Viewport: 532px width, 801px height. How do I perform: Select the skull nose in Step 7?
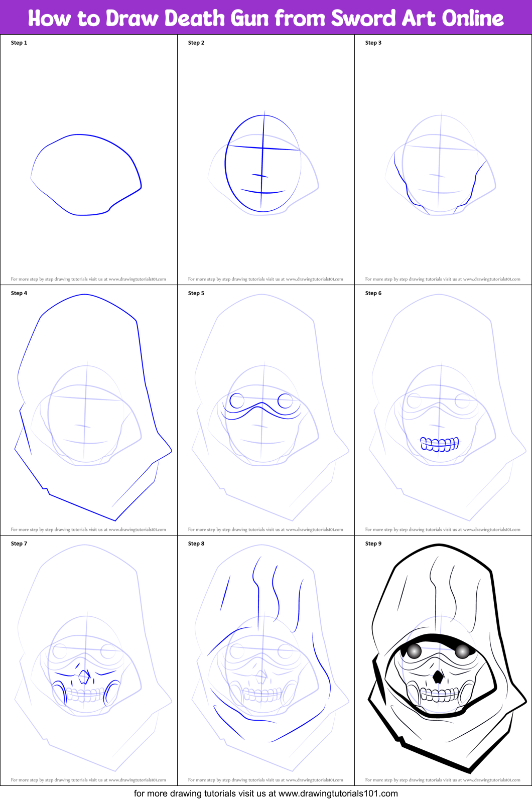pos(83,678)
